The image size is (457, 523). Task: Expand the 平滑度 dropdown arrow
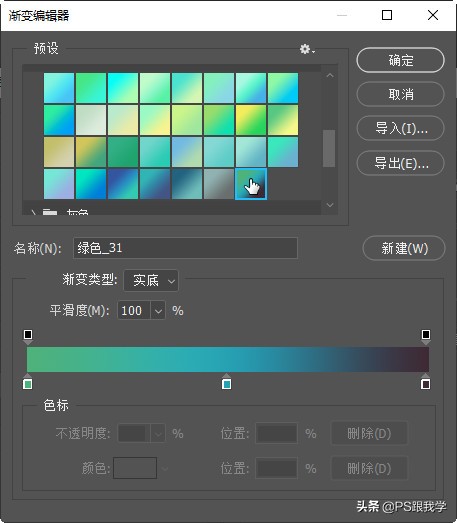tap(158, 311)
